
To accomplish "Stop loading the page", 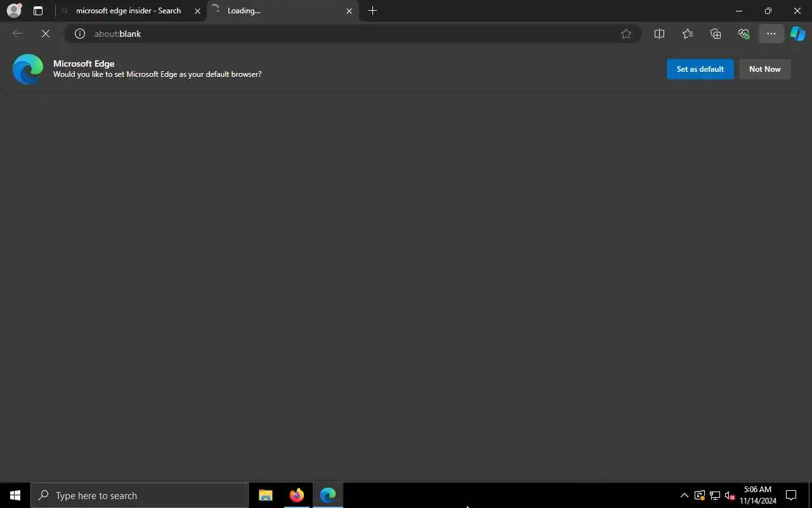I will (46, 34).
